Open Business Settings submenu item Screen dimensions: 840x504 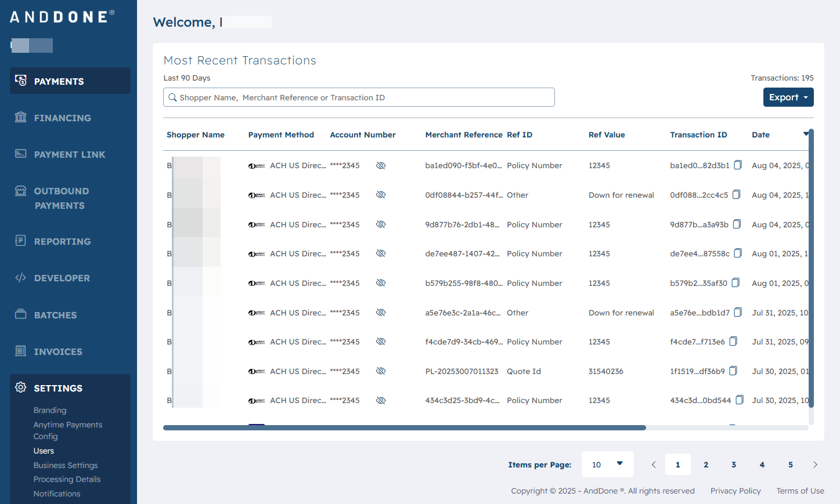[66, 466]
